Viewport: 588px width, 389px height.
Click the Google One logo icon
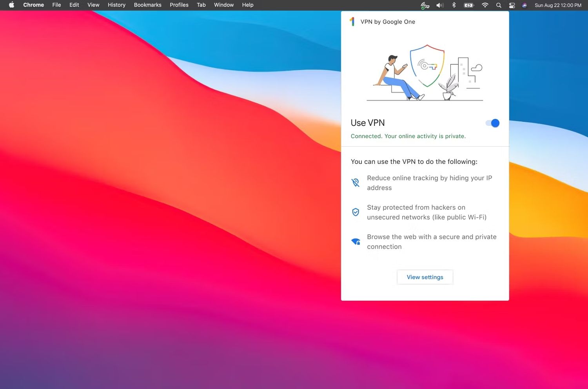[x=352, y=22]
